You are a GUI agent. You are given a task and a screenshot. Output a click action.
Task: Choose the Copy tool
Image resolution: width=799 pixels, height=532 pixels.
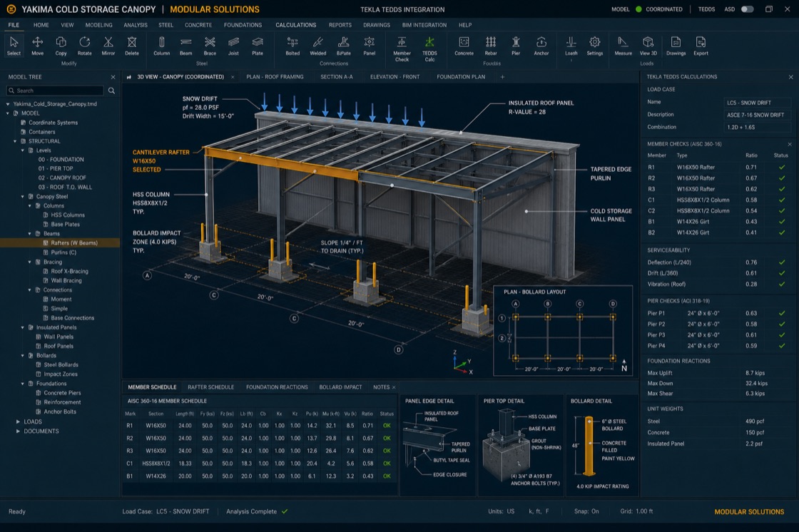pos(61,46)
